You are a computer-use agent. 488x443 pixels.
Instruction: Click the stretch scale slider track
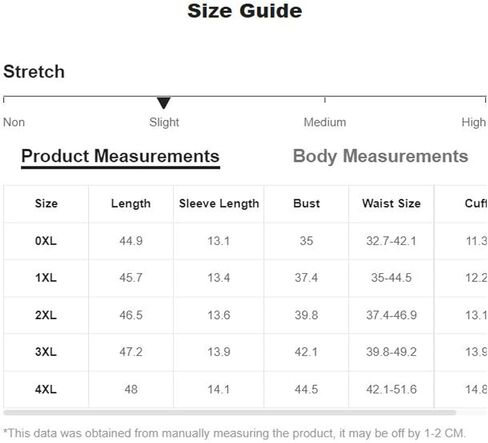245,97
